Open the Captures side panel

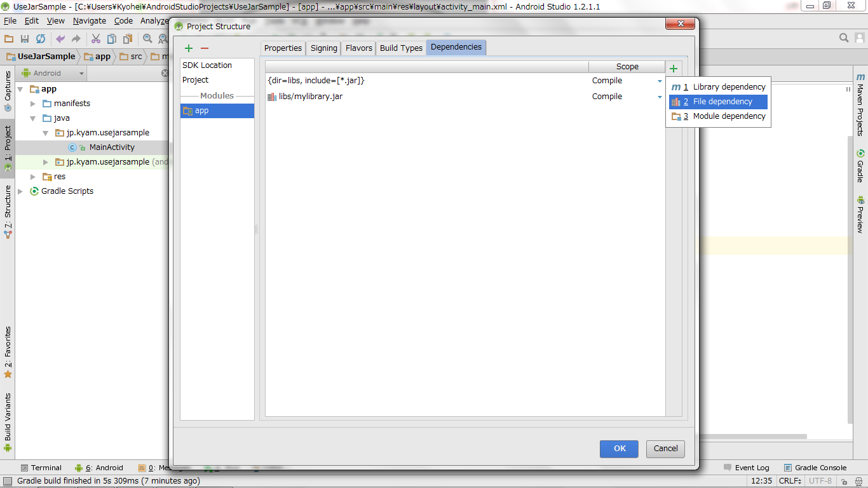(x=8, y=90)
